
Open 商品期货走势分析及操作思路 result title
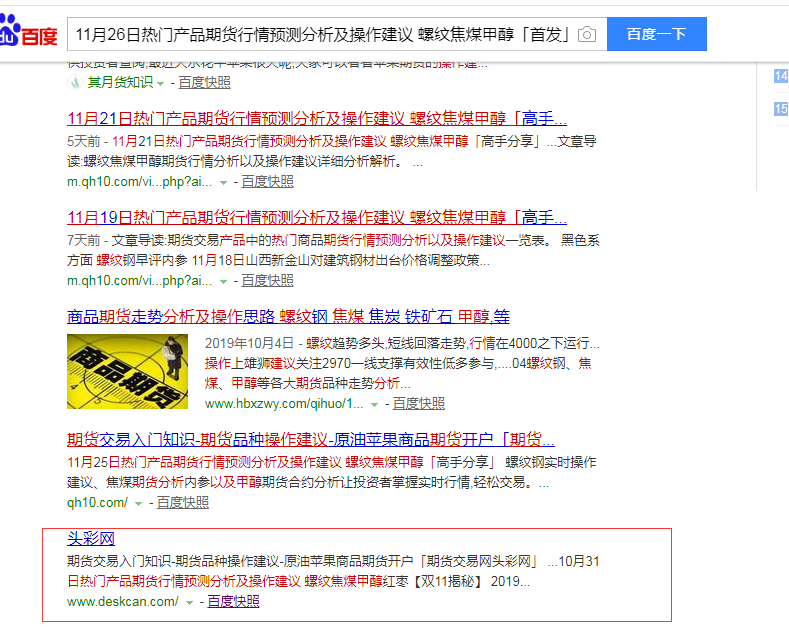(288, 316)
